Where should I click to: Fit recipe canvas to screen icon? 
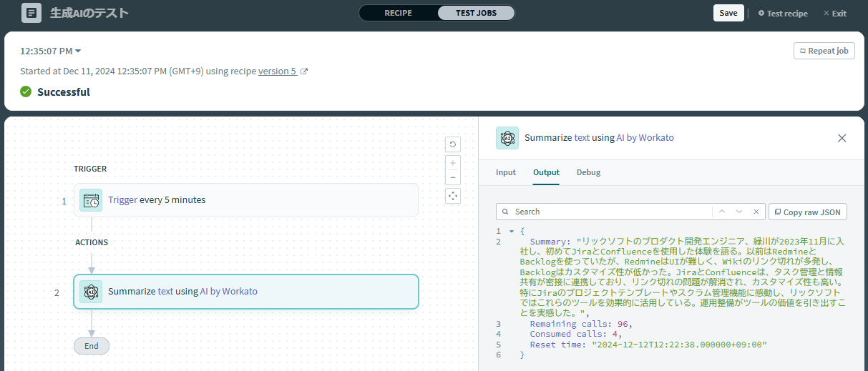click(452, 196)
